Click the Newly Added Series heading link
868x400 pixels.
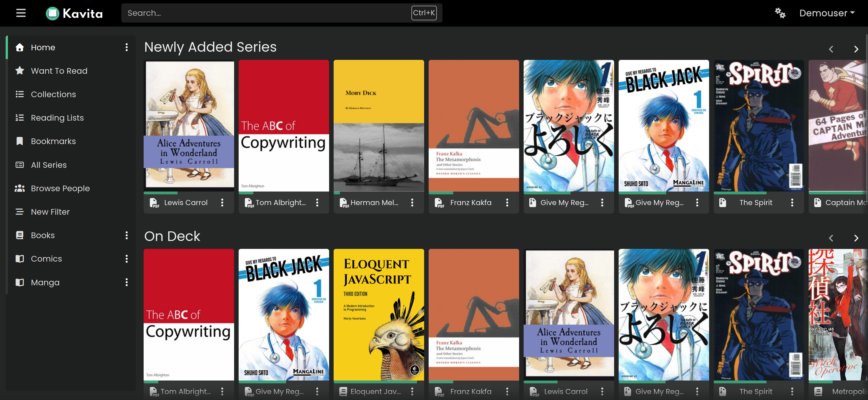[210, 47]
